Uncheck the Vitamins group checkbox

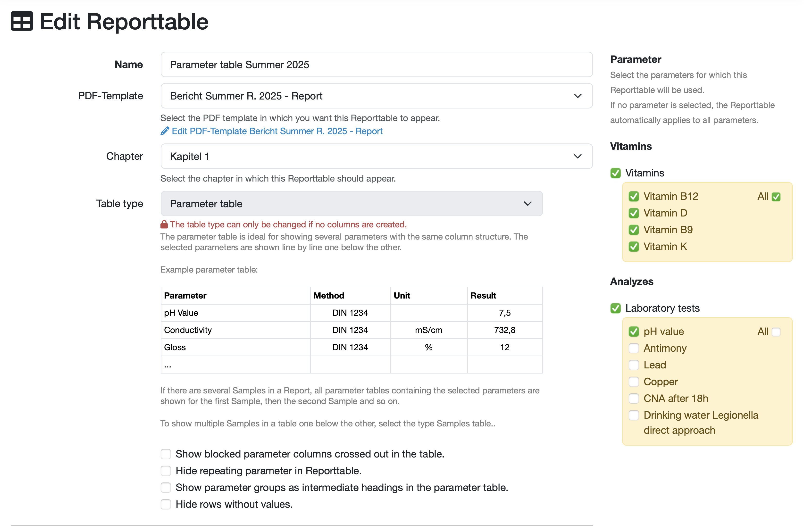click(615, 173)
